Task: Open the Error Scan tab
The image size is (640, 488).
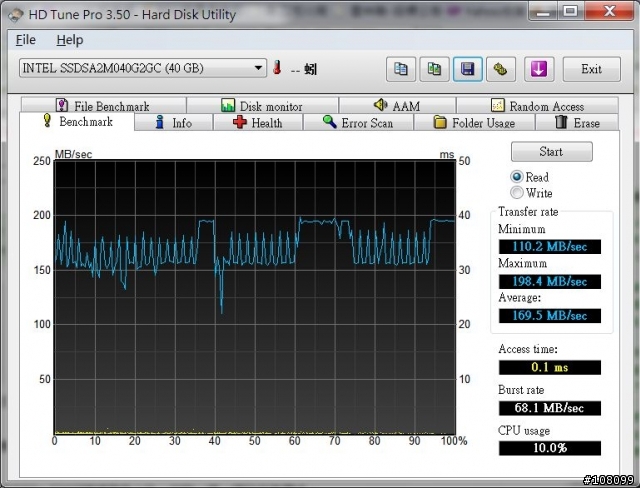Action: (358, 122)
